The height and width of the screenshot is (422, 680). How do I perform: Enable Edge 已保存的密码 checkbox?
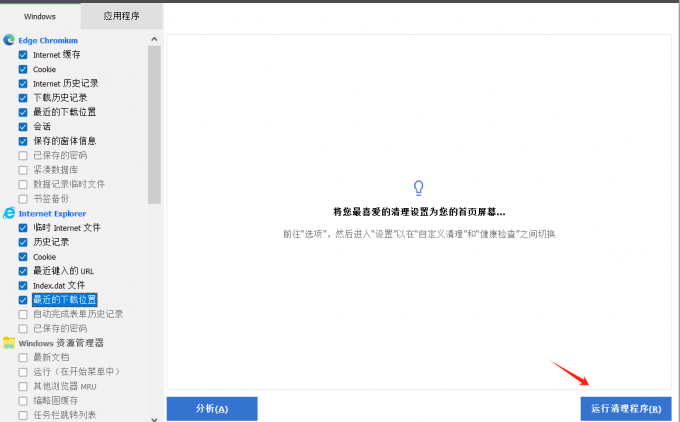(23, 156)
